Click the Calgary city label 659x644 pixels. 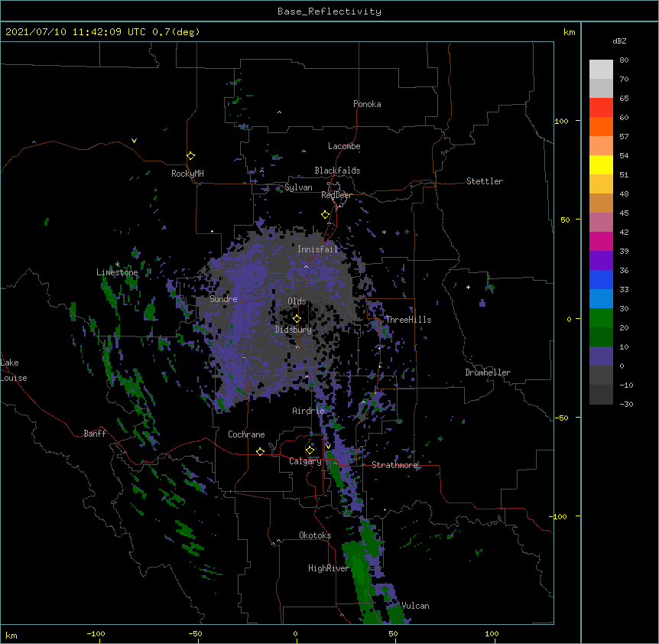click(305, 461)
